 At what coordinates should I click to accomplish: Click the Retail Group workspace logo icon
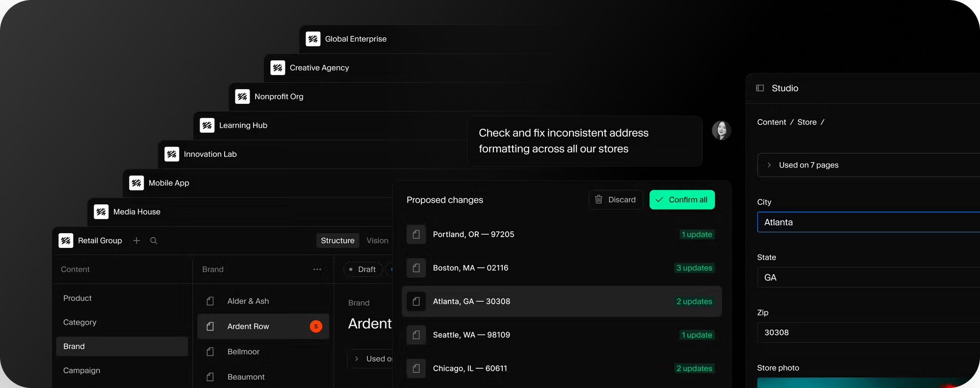(66, 241)
